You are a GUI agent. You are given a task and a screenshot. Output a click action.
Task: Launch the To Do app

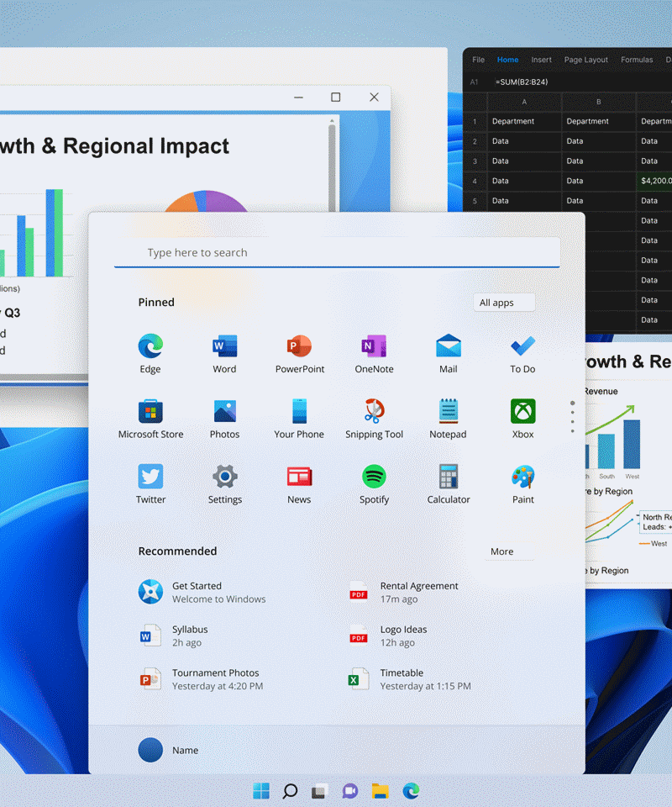(x=522, y=354)
